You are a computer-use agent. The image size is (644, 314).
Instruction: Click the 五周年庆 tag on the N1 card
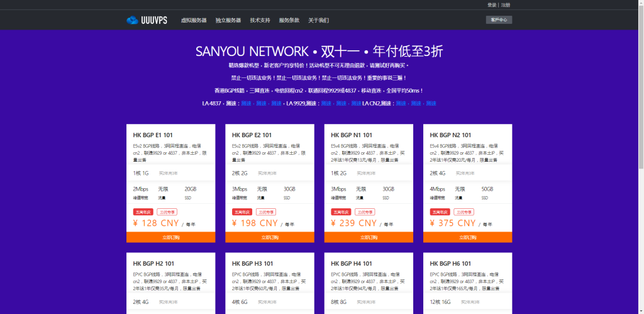point(341,212)
